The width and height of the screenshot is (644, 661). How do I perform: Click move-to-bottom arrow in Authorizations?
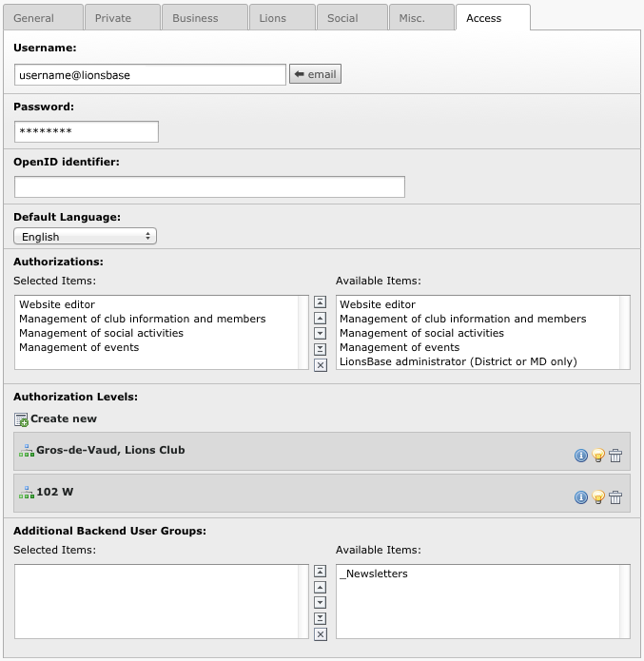click(320, 349)
